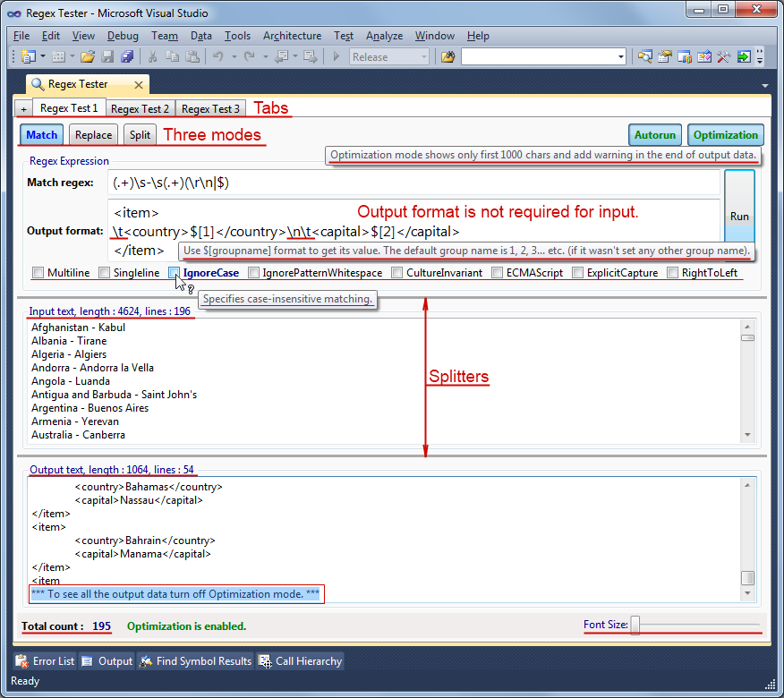
Task: Click into the Match regex input field
Action: point(413,183)
